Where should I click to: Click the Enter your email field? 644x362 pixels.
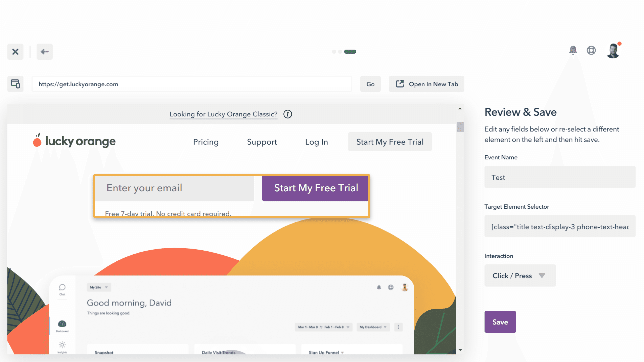coord(175,188)
